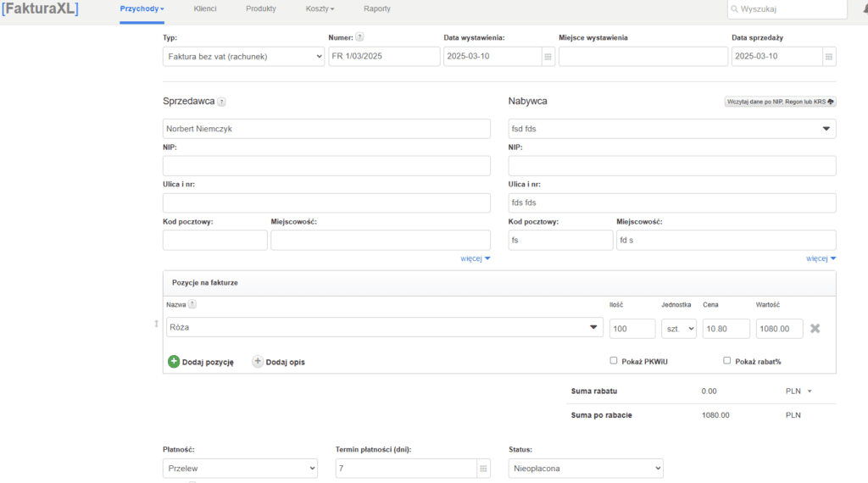Enable the Pokaż rabat% checkbox
Screen dimensions: 868x483
[726, 360]
